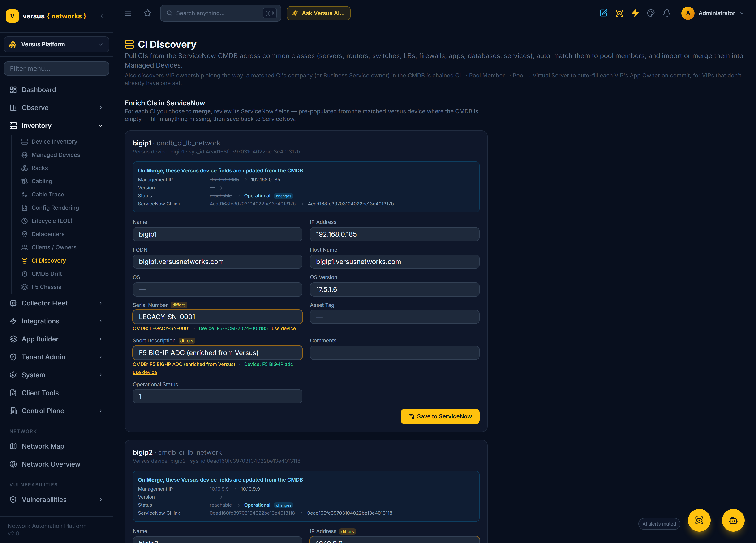Click the bigip1 Serial Number field

217,317
